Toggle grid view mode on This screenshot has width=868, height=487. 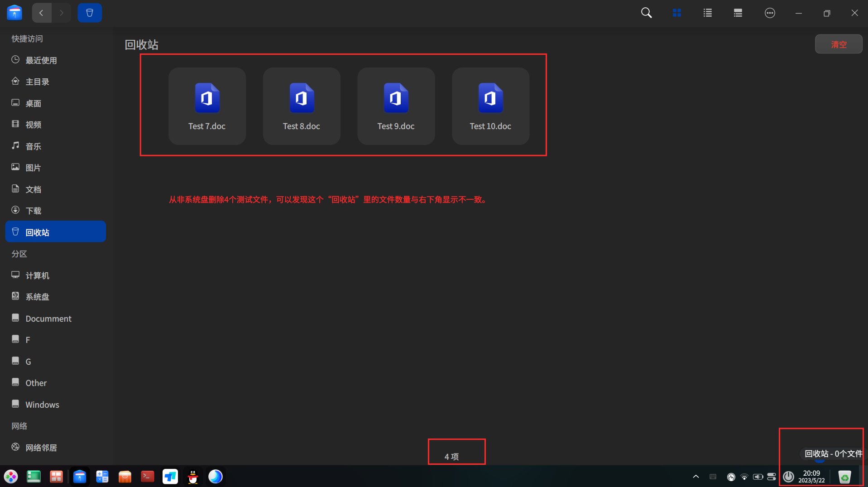676,13
